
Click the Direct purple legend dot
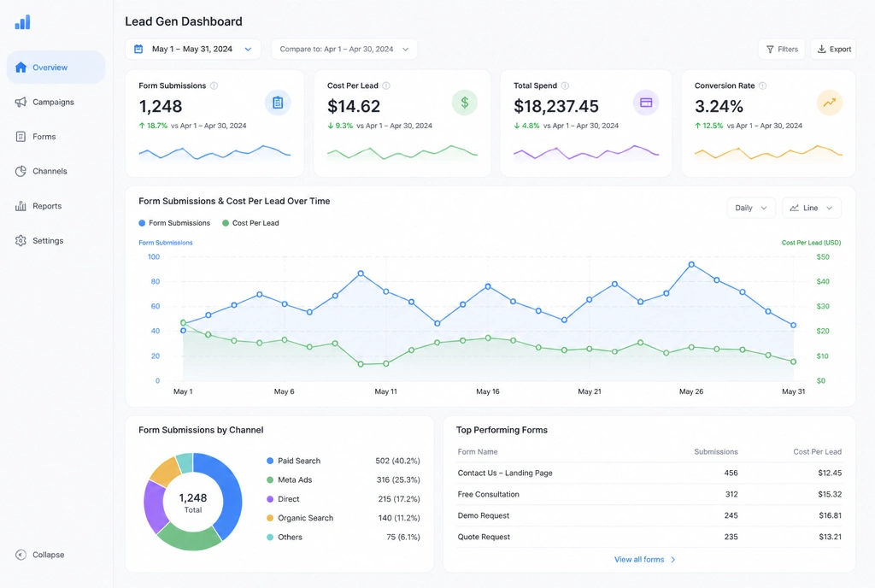pos(270,499)
